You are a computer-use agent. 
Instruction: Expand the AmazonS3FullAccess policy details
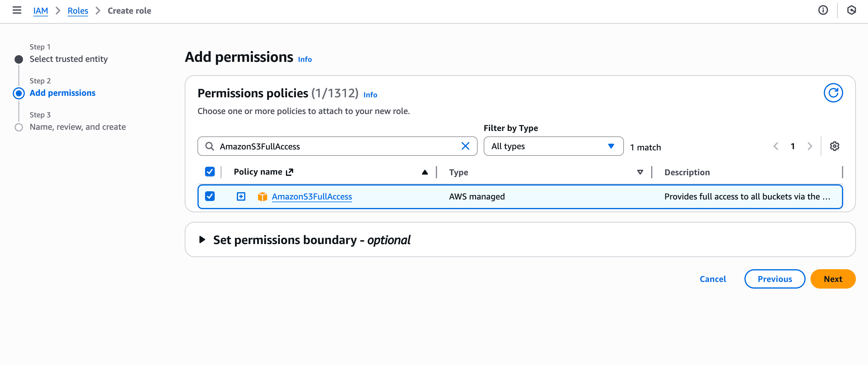click(x=240, y=196)
